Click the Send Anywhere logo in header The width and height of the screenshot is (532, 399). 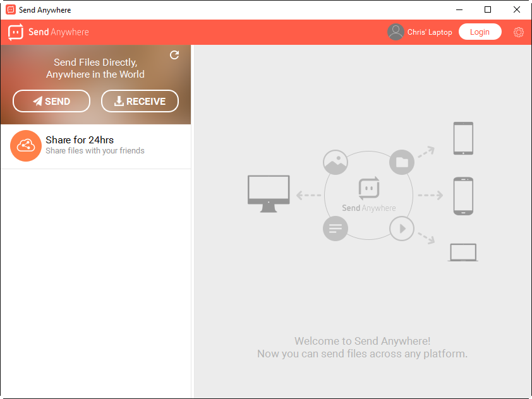(49, 32)
